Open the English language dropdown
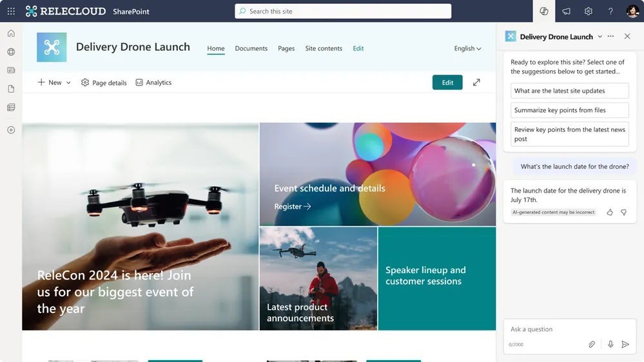This screenshot has width=644, height=362. pyautogui.click(x=467, y=48)
